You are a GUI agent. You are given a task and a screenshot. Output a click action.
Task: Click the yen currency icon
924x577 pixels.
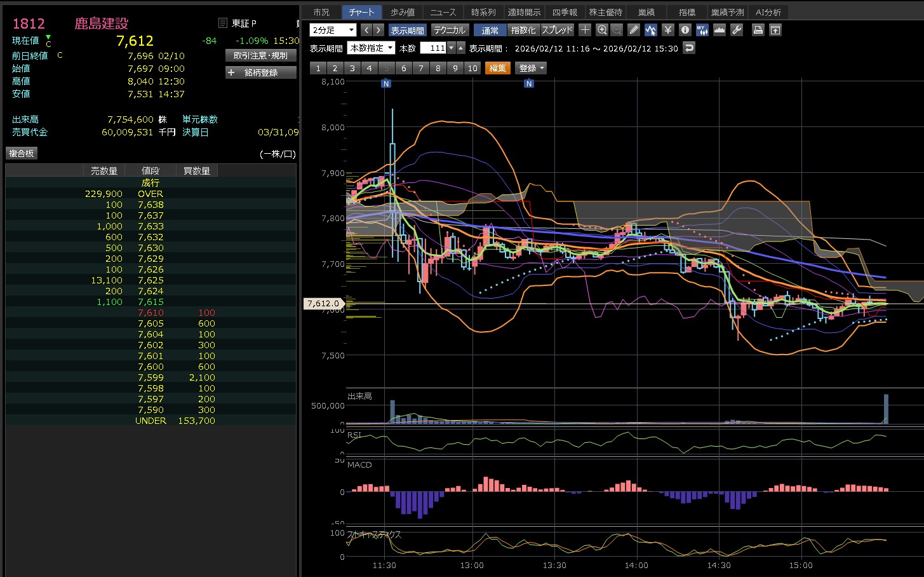(x=667, y=30)
